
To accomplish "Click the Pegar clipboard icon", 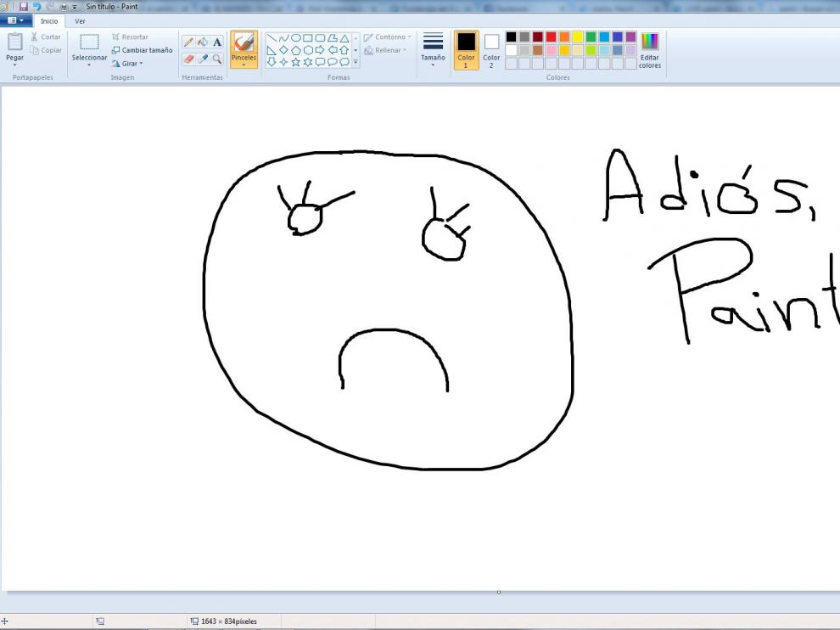I will 15,42.
